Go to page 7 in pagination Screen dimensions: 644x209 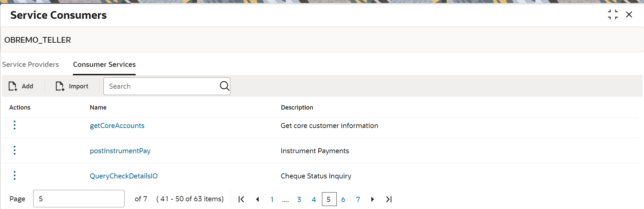[358, 199]
